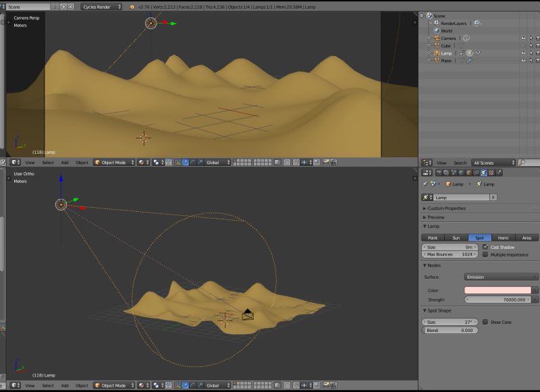
Task: Toggle 3D manipulator widget in top viewport header
Action: (x=178, y=163)
